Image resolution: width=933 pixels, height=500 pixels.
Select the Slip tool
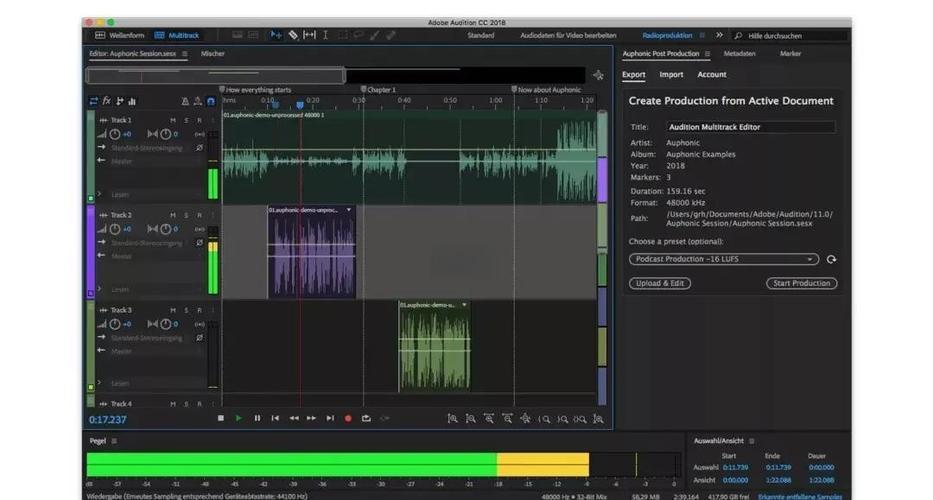point(309,35)
